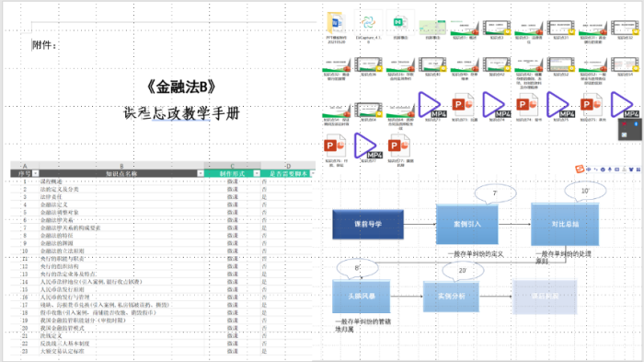The height and width of the screenshot is (362, 644).
Task: Click the Sogou input method S logo
Action: coord(580,169)
